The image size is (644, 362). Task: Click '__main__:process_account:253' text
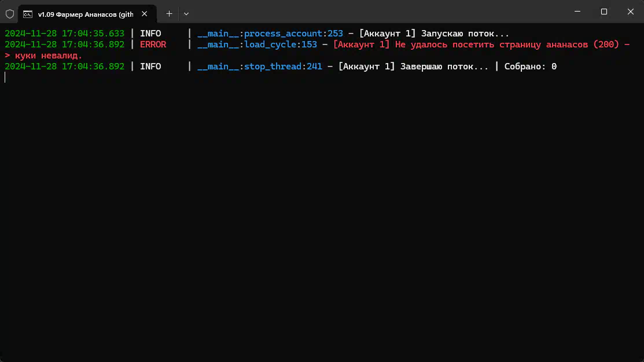click(270, 34)
